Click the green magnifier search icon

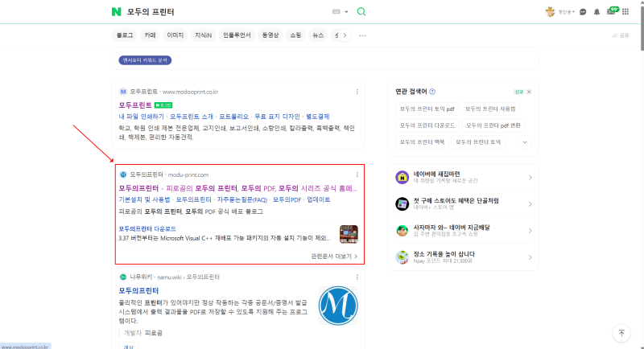pyautogui.click(x=361, y=11)
